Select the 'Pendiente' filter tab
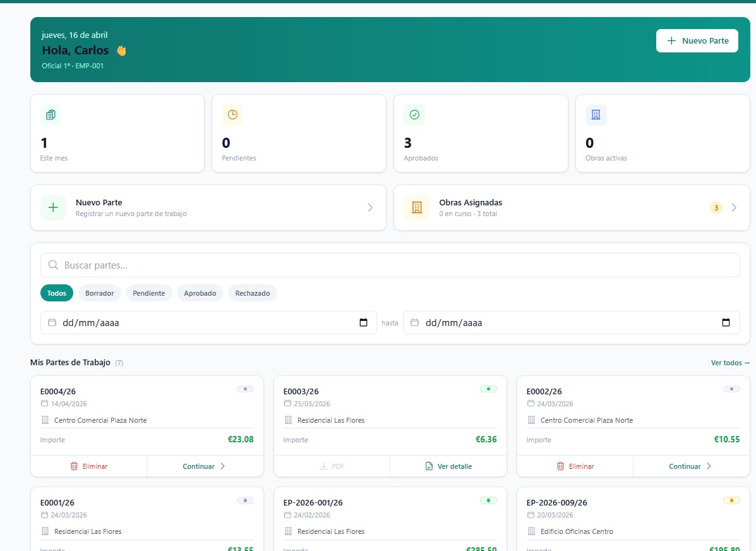Viewport: 756px width, 551px height. click(x=148, y=293)
